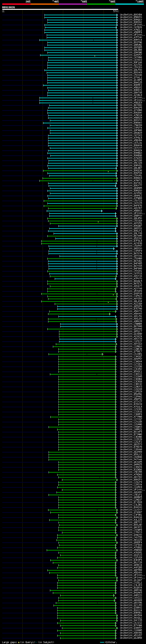The image size is (146, 644).
Task: Select hit label UniRef100_Q88DF4
Action: [131, 542]
